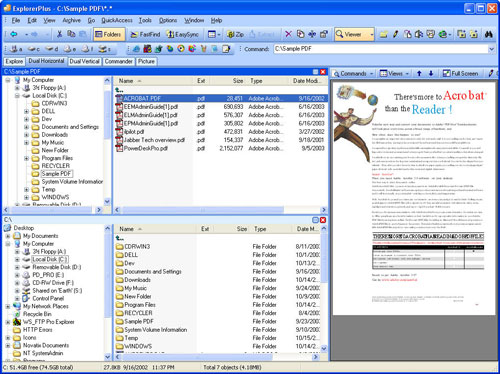Toggle the Folders pane button

(108, 34)
